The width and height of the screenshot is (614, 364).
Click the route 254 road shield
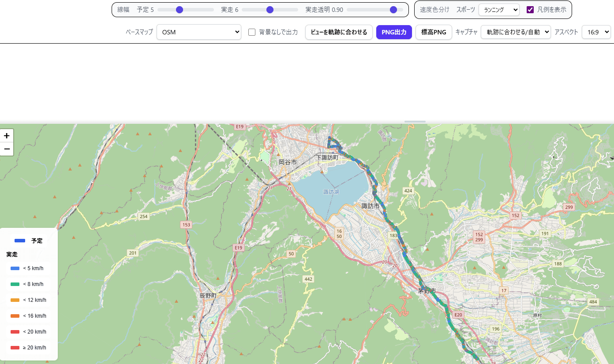coord(143,216)
